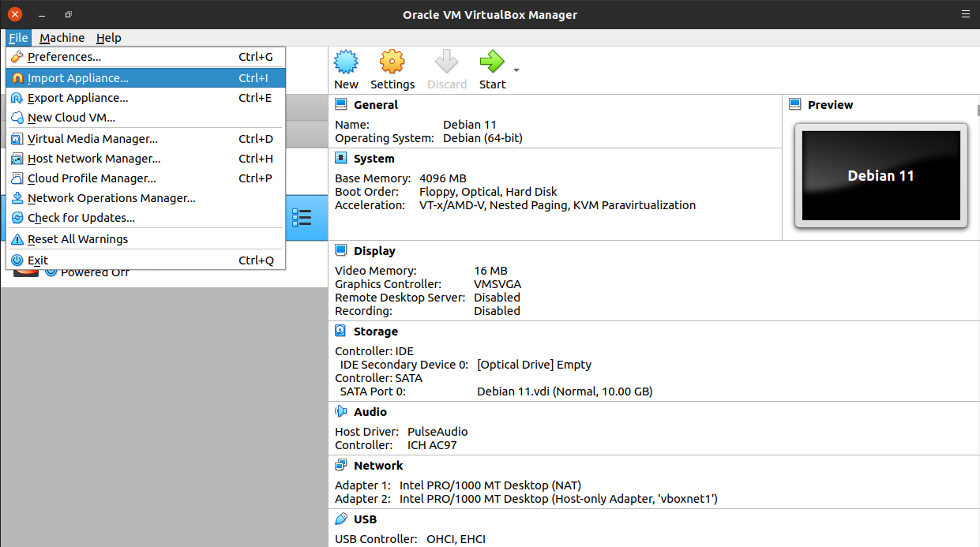Click Check for Updates option
980x547 pixels.
81,218
